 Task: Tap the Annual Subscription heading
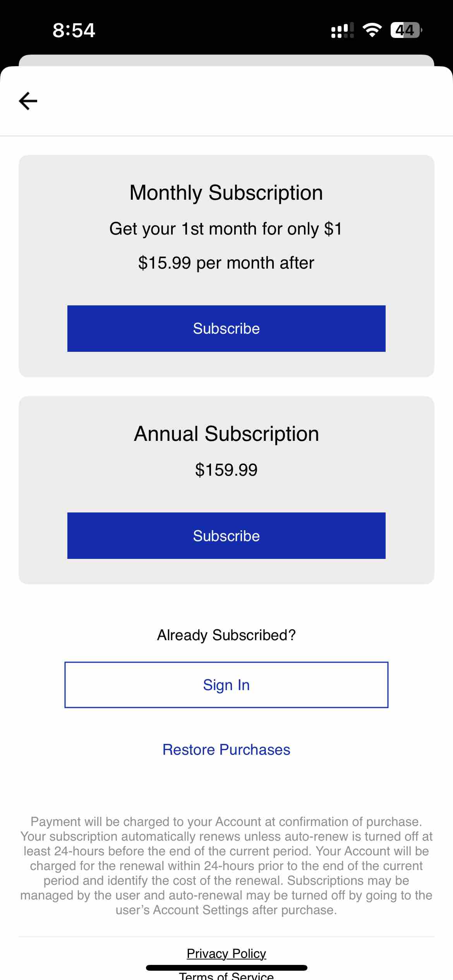click(226, 434)
